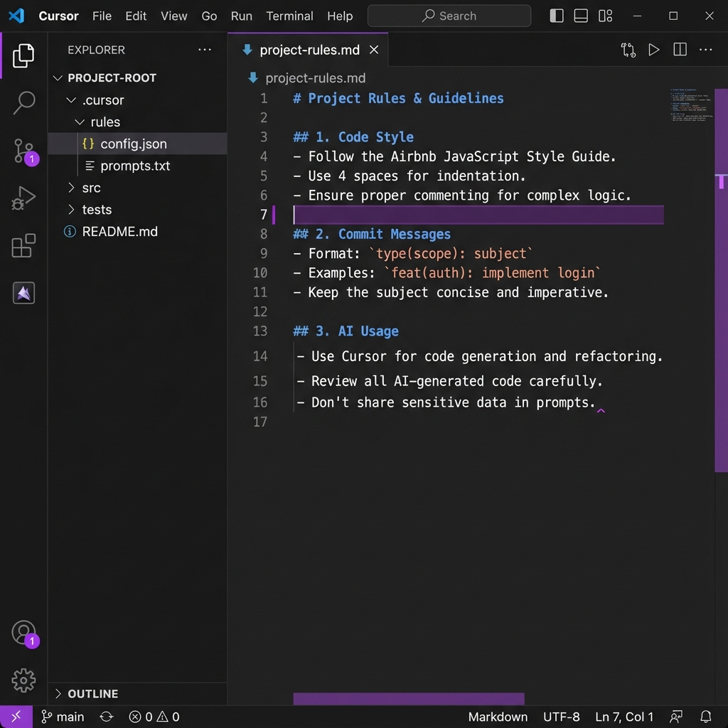Open the Extensions view
The height and width of the screenshot is (728, 728).
coord(23,245)
